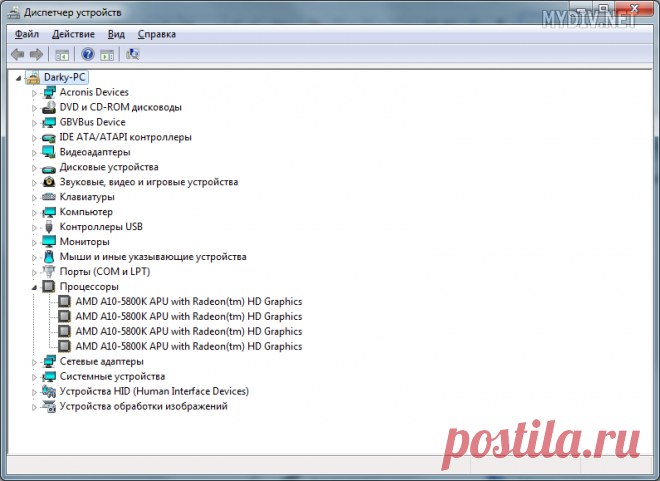Click the Acronis Devices icon
This screenshot has height=481, width=660.
(49, 92)
